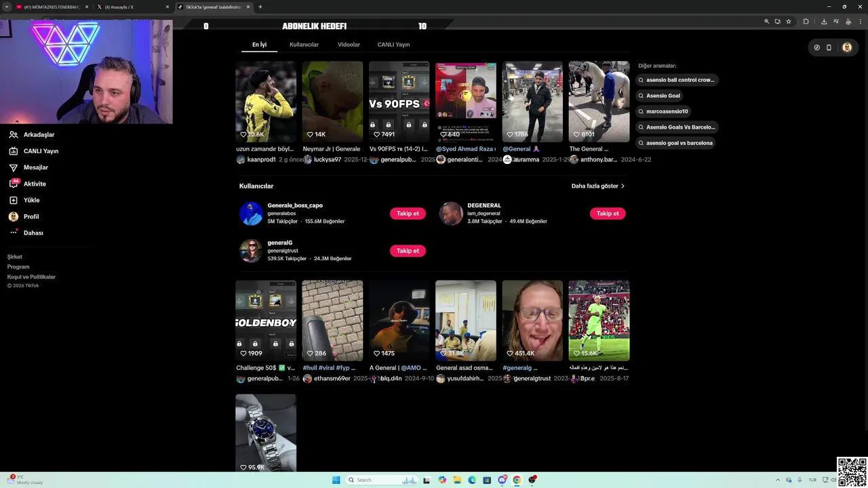Image resolution: width=868 pixels, height=488 pixels.
Task: Show hidden system tray icons chevron
Action: pyautogui.click(x=778, y=480)
